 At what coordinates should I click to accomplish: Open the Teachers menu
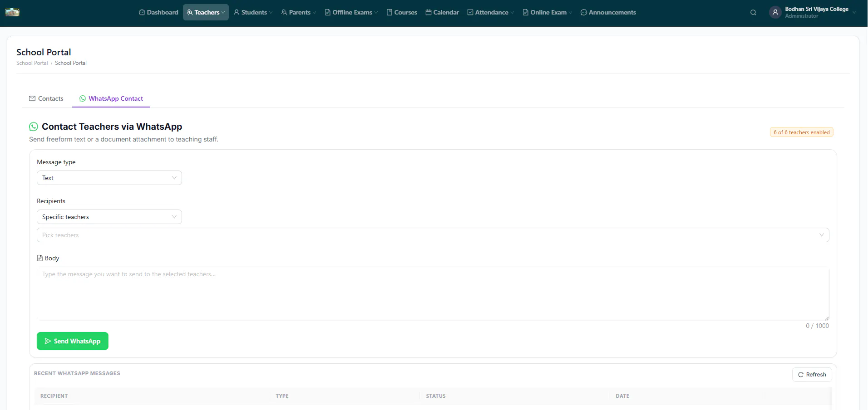point(206,12)
